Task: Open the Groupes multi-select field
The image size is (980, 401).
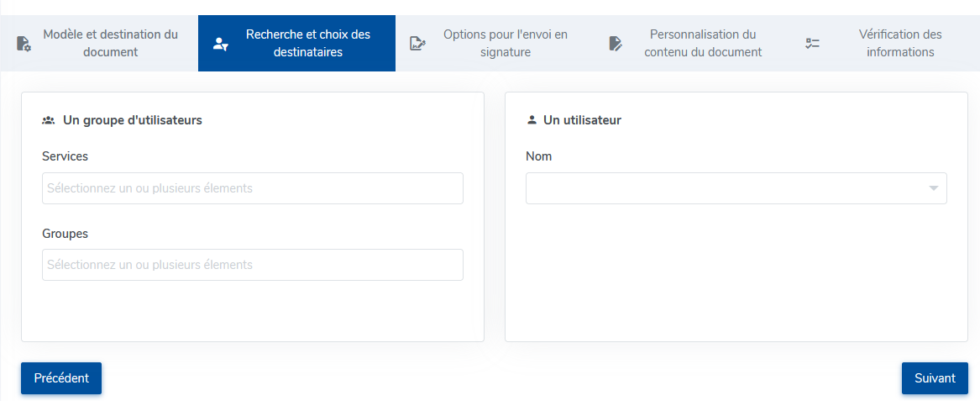Action: [x=253, y=265]
